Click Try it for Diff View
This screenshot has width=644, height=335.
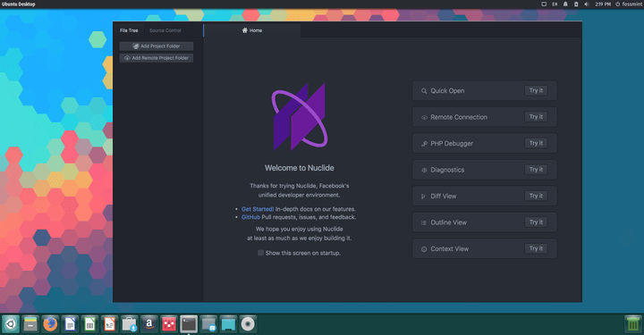(x=536, y=196)
